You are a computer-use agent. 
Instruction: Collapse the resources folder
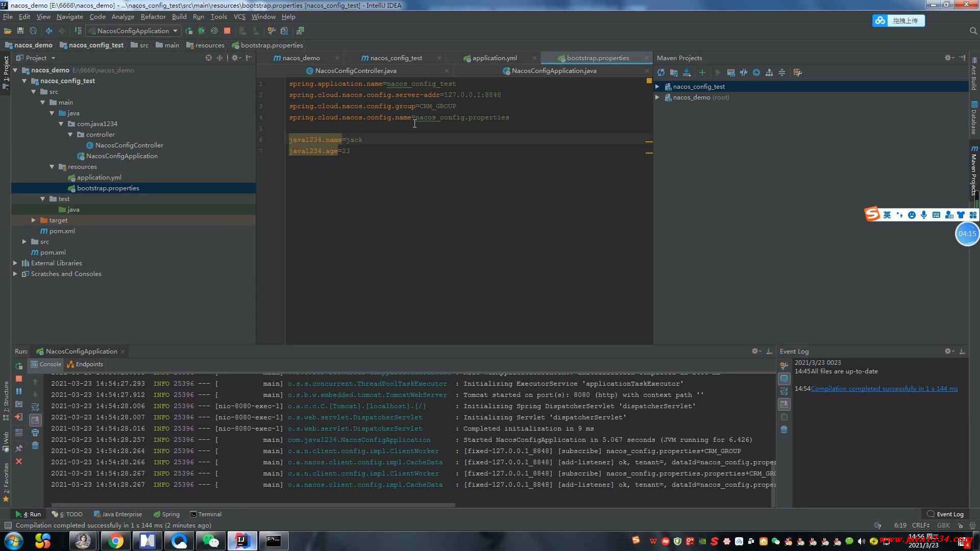click(x=52, y=167)
